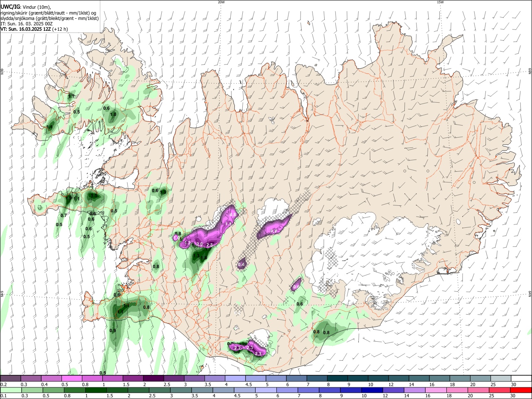This screenshot has height=399, width=532.
Task: Click the rigning/skúrir legend description line
Action: point(48,13)
